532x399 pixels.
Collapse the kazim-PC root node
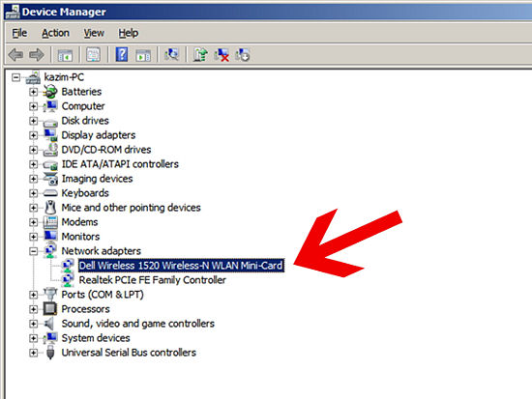point(15,77)
